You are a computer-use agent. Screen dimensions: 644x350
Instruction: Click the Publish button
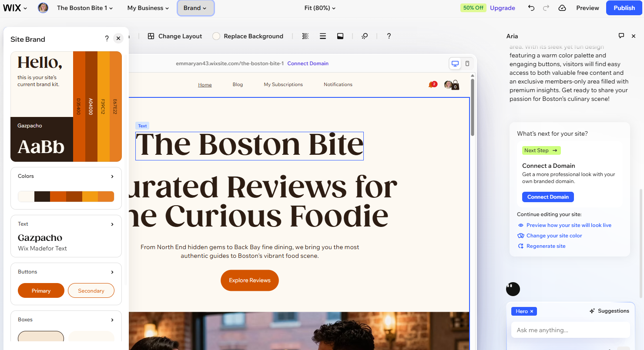point(624,8)
